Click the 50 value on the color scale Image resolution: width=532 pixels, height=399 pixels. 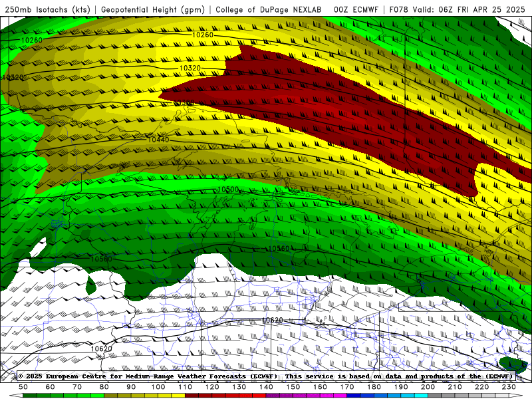(x=23, y=387)
